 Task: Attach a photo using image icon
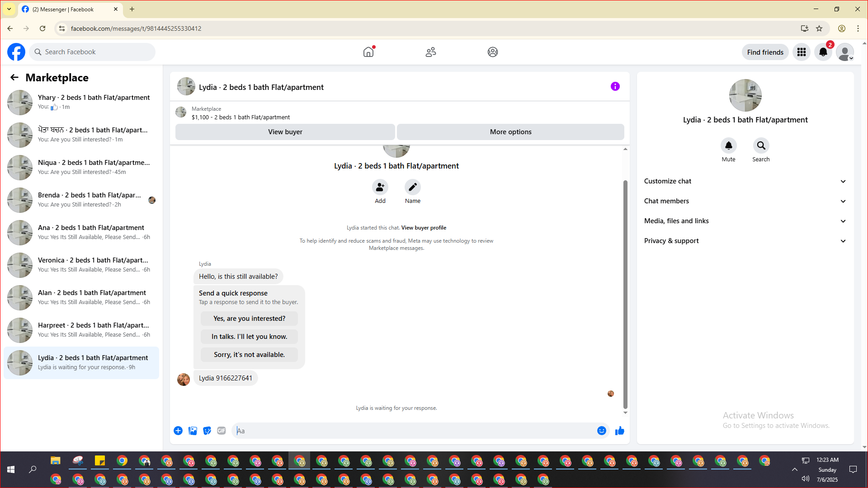point(193,431)
